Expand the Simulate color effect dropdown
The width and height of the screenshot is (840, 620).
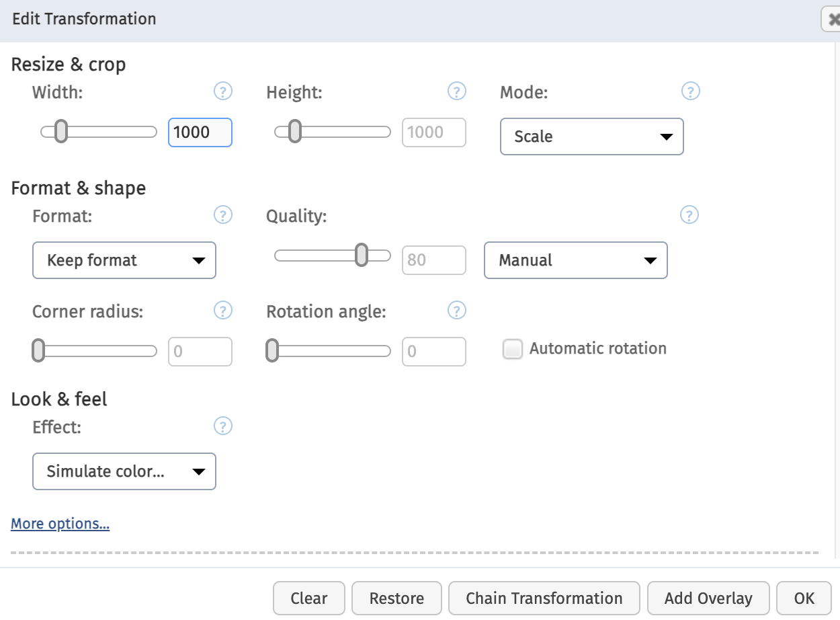(x=124, y=471)
